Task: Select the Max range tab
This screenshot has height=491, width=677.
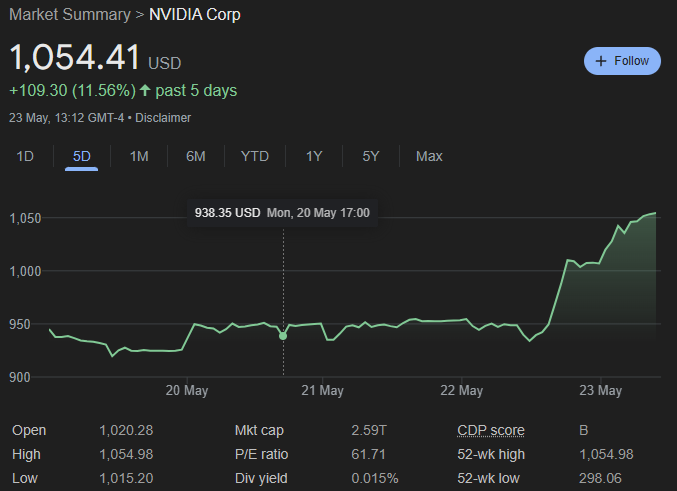Action: [x=429, y=156]
